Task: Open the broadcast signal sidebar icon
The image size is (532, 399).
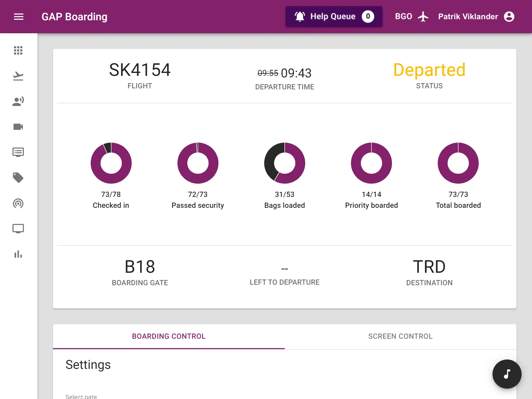Action: coord(18,203)
